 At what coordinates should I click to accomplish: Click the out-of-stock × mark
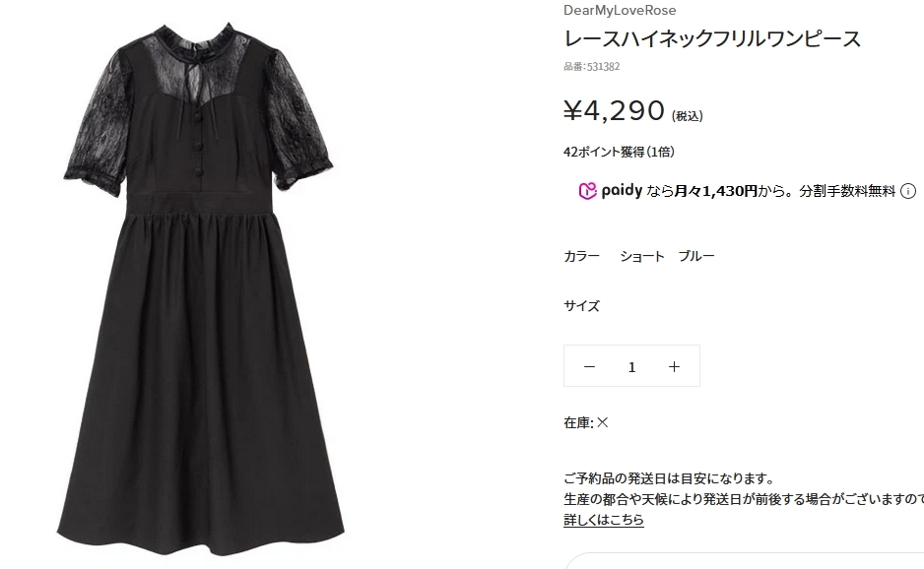tap(602, 422)
